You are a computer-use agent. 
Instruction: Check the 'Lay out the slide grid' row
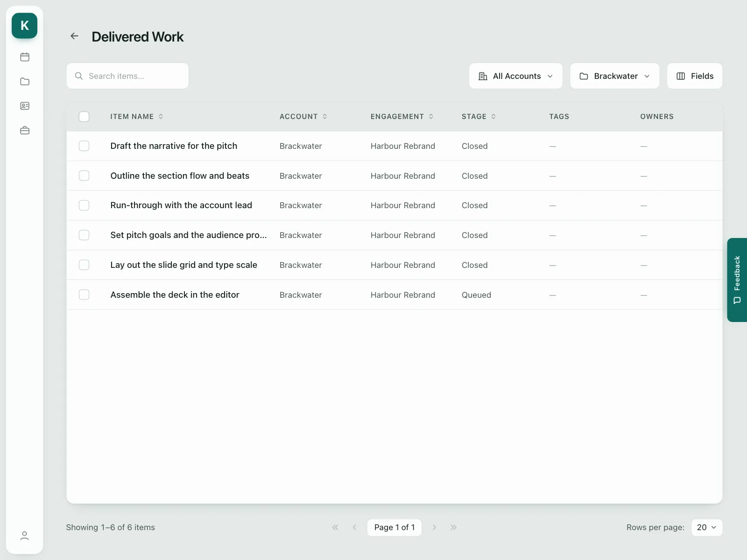(x=84, y=265)
